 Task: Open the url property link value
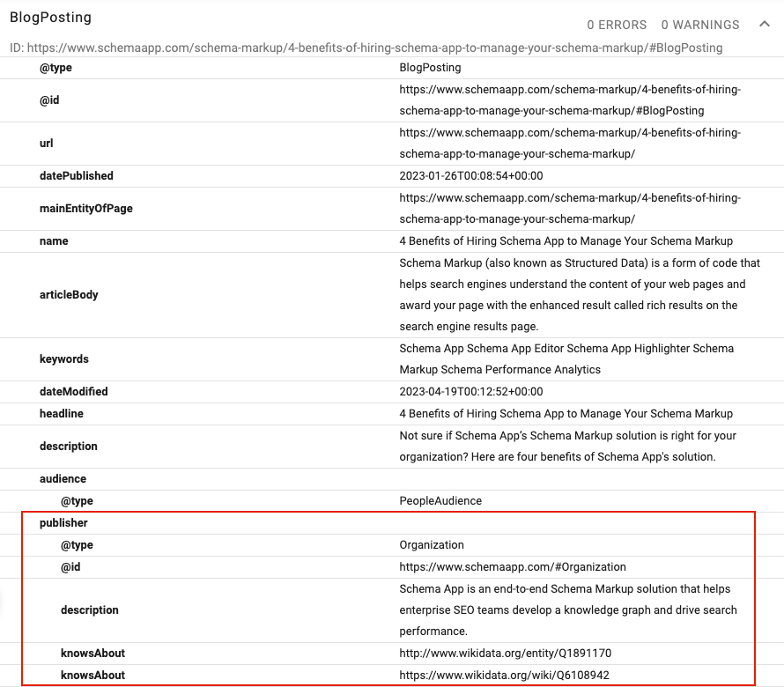click(568, 143)
